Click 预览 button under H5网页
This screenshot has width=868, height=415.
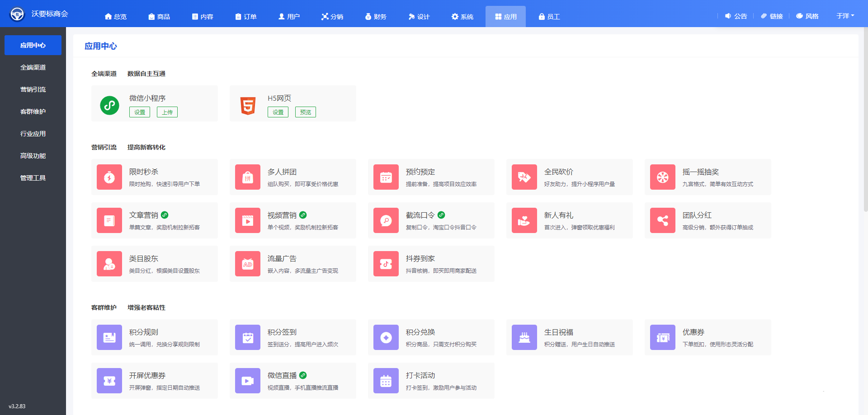[306, 112]
